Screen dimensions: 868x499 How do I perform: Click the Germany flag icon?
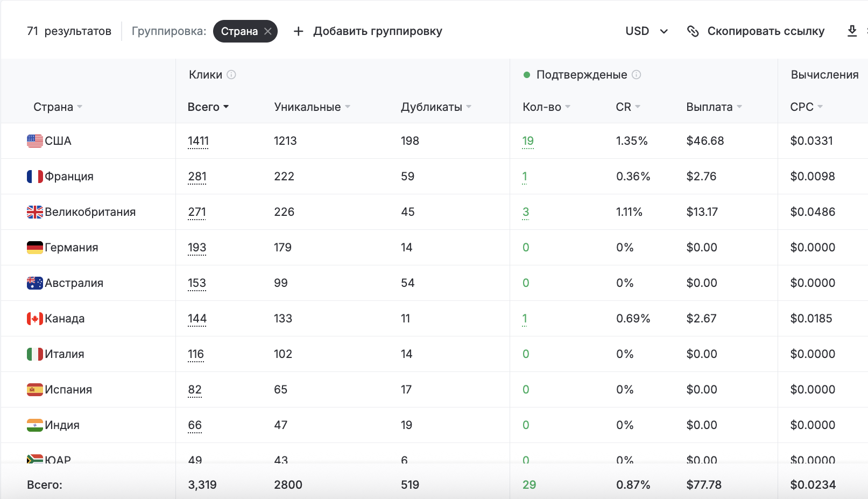pos(35,248)
